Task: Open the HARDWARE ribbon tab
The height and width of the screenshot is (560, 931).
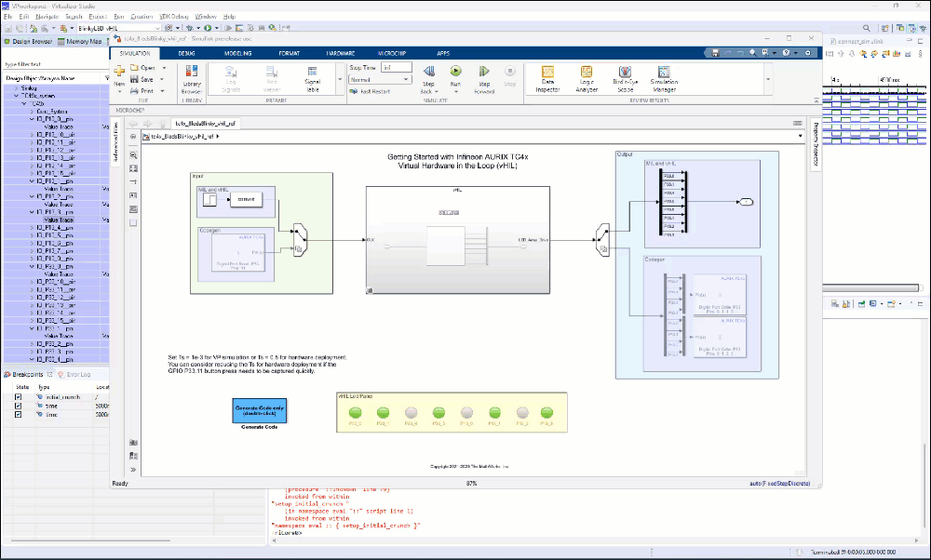Action: click(340, 54)
